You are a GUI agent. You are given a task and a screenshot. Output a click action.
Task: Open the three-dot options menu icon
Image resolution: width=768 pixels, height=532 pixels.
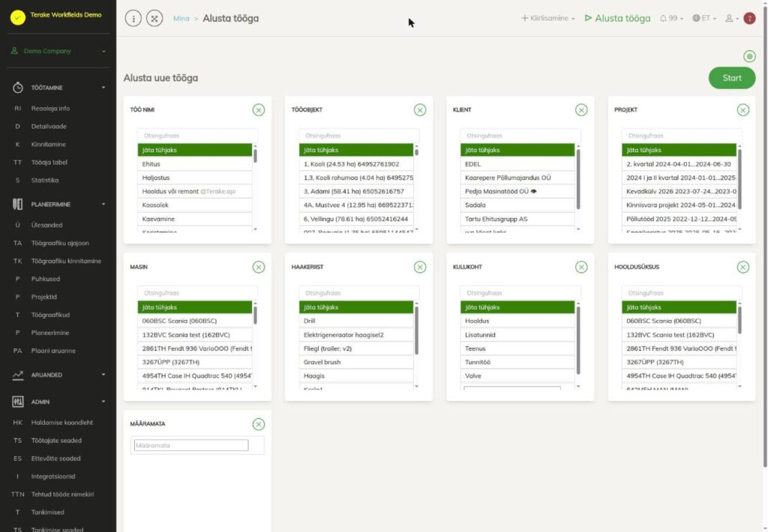coord(133,19)
